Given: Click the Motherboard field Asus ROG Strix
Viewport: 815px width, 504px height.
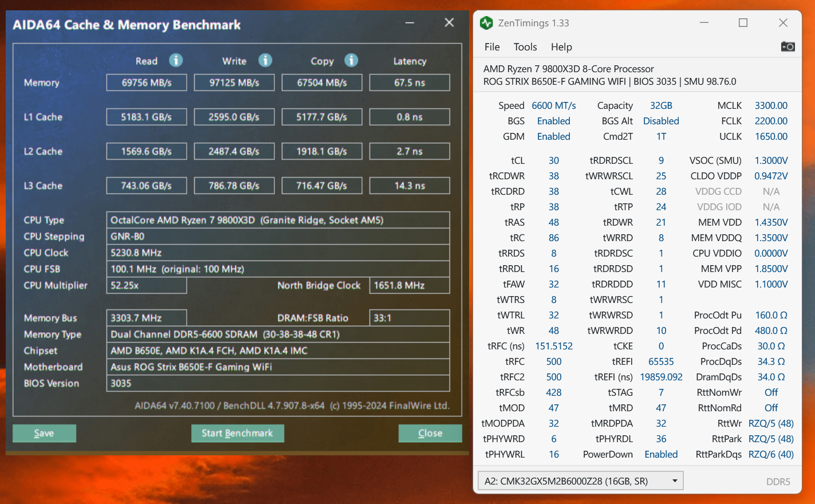Looking at the screenshot, I should coord(278,367).
